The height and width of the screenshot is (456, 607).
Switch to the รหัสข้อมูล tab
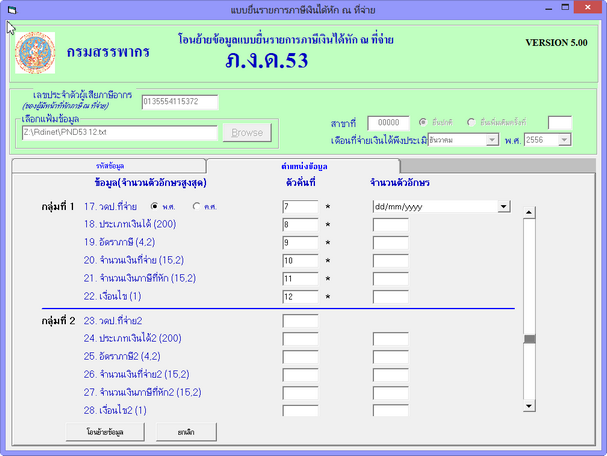click(109, 166)
